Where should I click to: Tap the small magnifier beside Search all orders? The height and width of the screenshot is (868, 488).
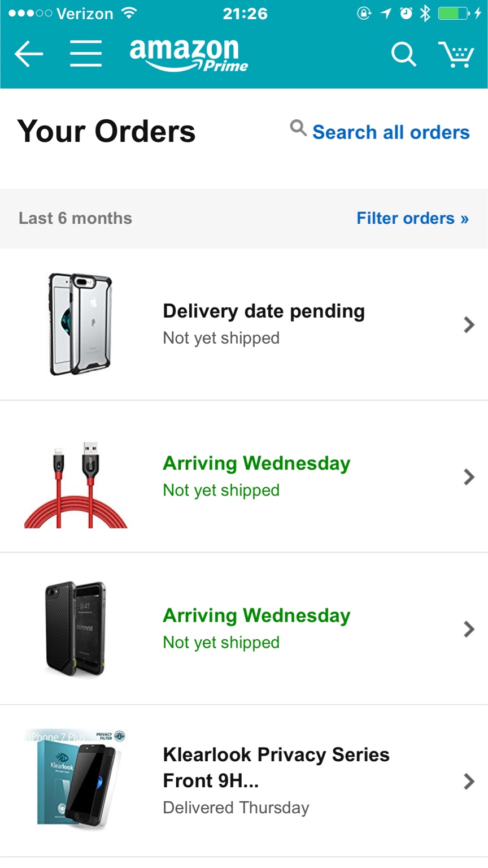298,128
